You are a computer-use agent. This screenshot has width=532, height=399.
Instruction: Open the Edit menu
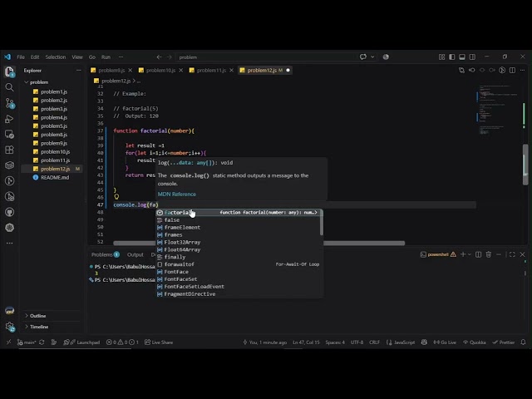35,57
